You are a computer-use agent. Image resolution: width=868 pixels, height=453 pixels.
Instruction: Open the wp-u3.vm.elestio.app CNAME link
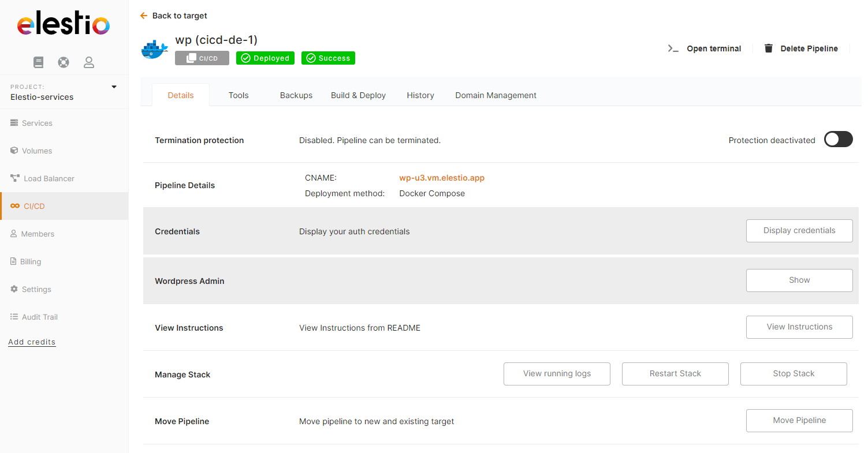pos(442,178)
